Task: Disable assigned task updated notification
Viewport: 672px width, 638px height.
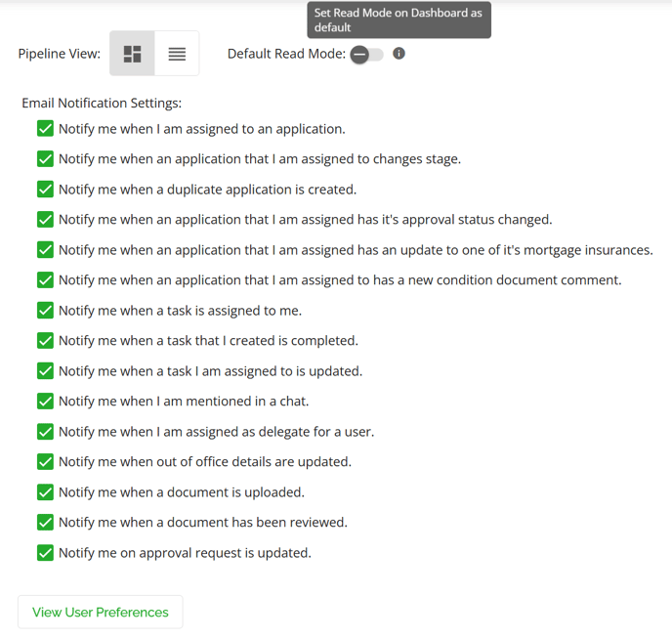Action: coord(46,371)
